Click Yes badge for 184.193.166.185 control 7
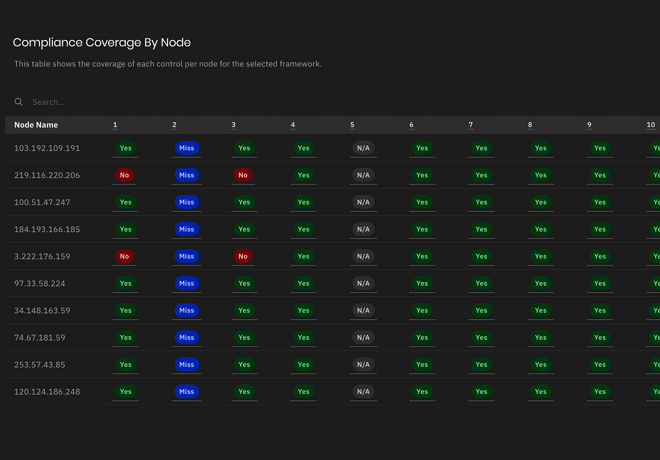The image size is (660, 460). [x=482, y=229]
